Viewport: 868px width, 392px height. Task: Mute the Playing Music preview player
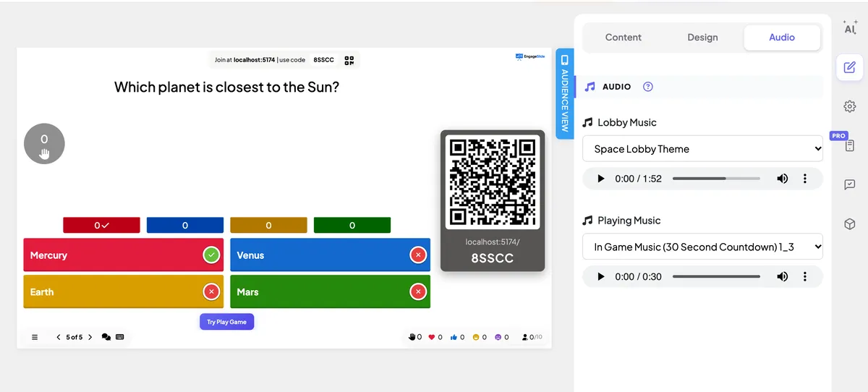click(x=783, y=276)
